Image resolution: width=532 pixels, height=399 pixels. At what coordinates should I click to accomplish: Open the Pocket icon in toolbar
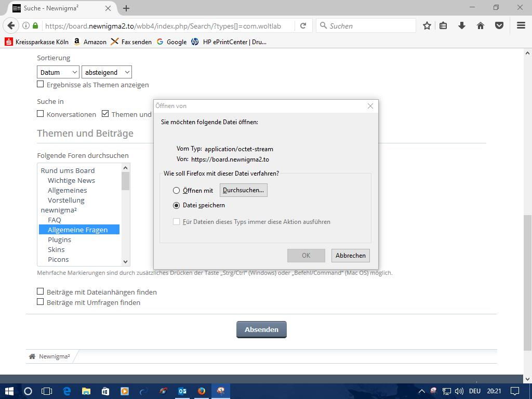[x=499, y=25]
